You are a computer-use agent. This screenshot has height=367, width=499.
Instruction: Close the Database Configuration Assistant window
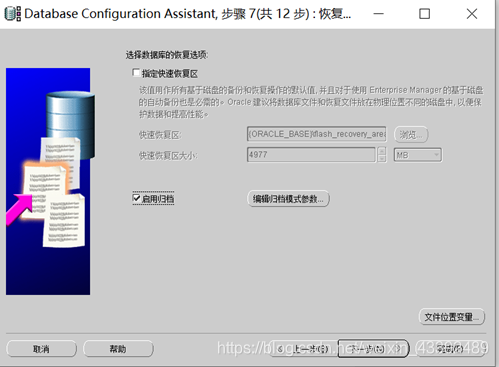472,14
